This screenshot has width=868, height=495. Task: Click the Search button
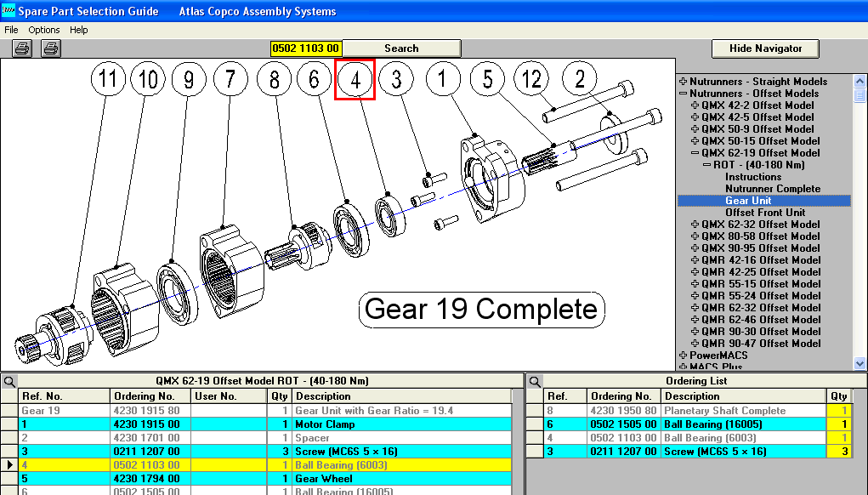tap(401, 48)
